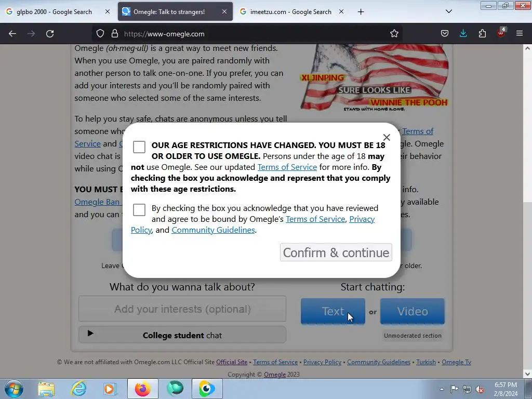Bookmark this page with the star
This screenshot has width=532, height=399.
394,34
